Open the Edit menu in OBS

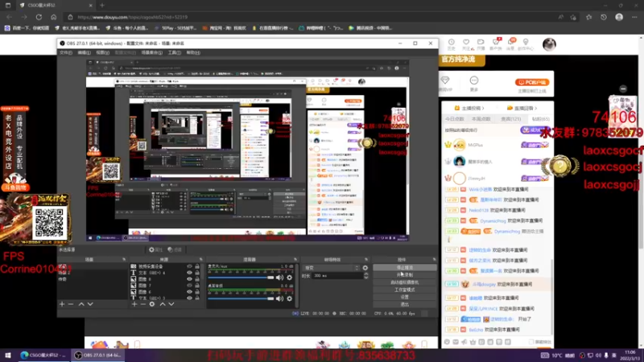(x=84, y=52)
